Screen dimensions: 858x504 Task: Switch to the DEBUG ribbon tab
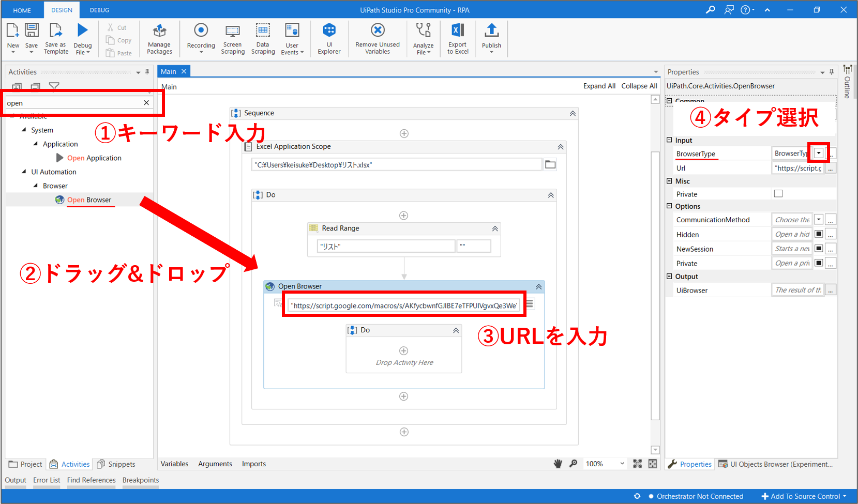coord(99,10)
